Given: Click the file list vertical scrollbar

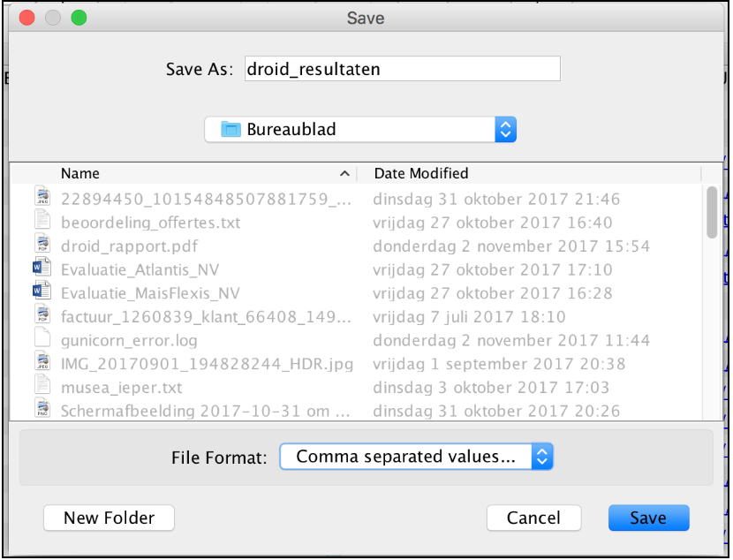Looking at the screenshot, I should point(712,212).
